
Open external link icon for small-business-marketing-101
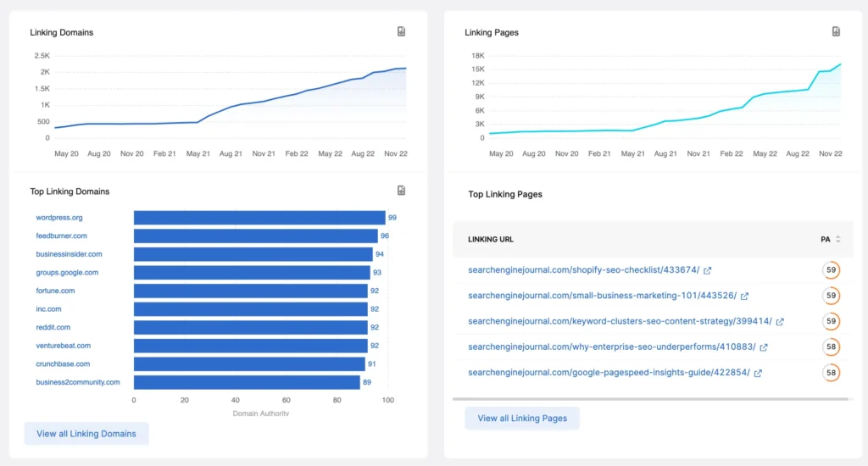pyautogui.click(x=744, y=296)
